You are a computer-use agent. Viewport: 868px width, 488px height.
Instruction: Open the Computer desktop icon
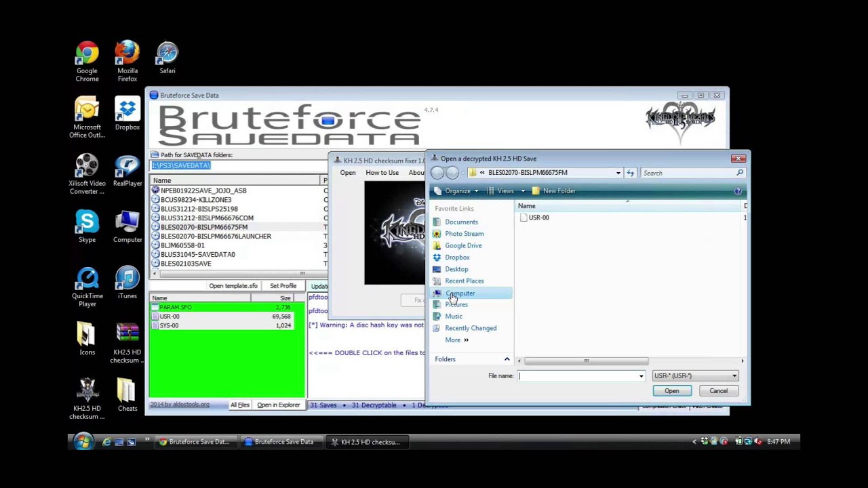pos(127,226)
